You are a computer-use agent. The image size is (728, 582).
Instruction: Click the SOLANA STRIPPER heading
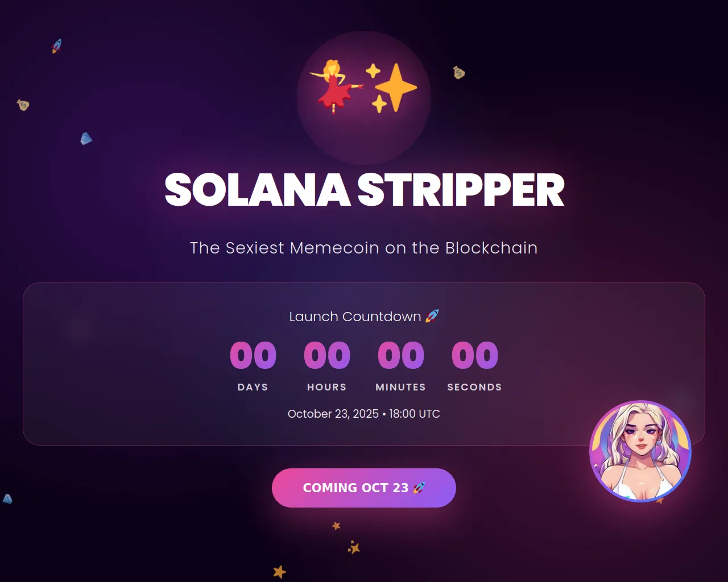pyautogui.click(x=364, y=190)
